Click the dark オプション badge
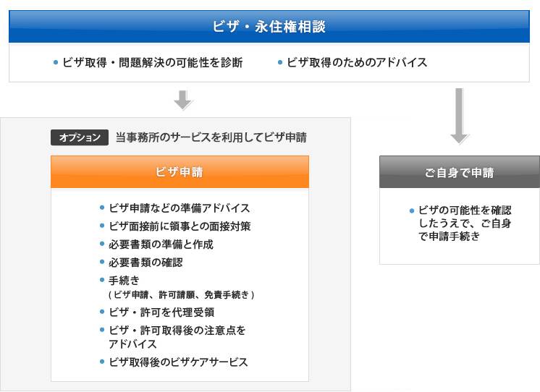540x392 pixels. click(80, 137)
